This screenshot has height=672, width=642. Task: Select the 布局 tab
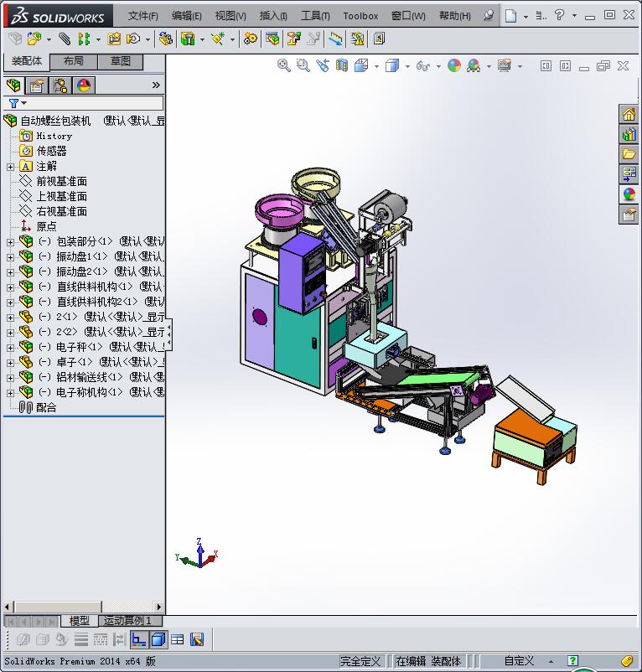74,61
